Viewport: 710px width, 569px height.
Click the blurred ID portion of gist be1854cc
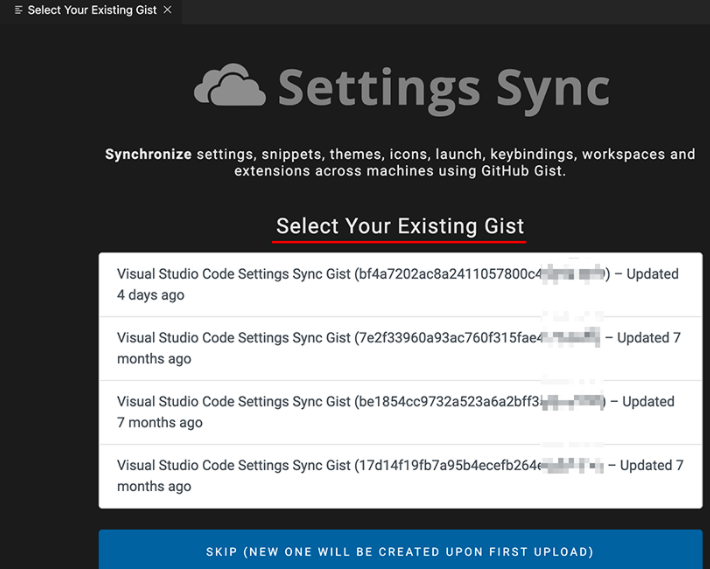click(x=573, y=402)
